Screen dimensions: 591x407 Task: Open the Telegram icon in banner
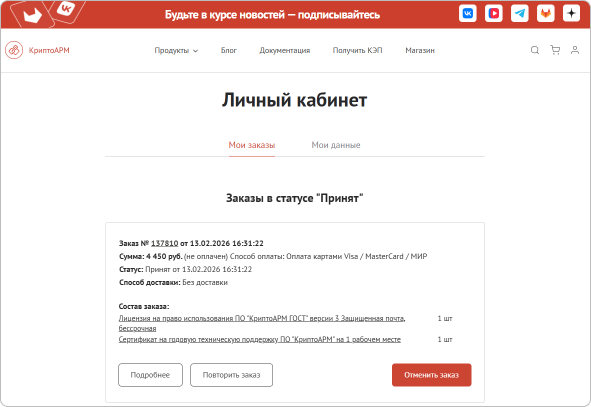[x=520, y=14]
